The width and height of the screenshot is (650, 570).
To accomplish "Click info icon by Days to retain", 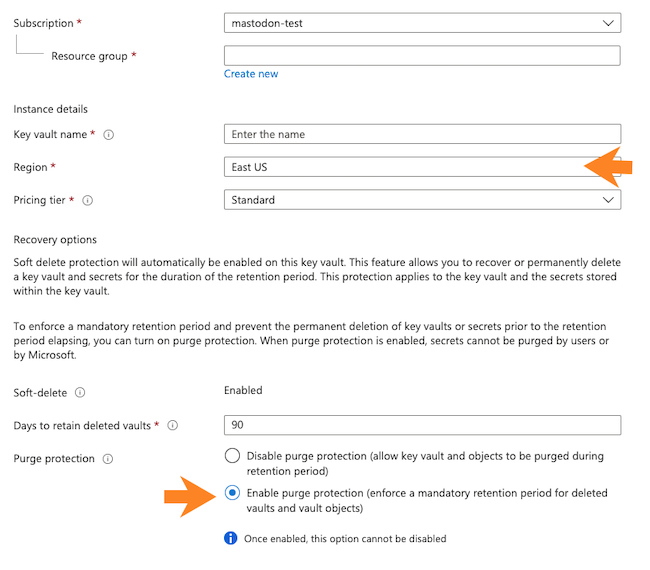I will click(173, 425).
